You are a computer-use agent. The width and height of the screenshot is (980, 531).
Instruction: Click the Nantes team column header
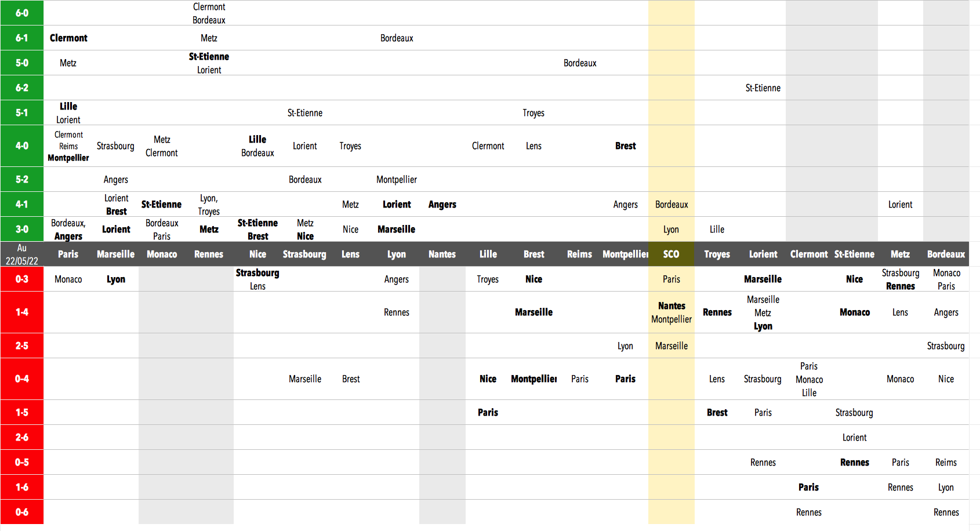coord(442,254)
